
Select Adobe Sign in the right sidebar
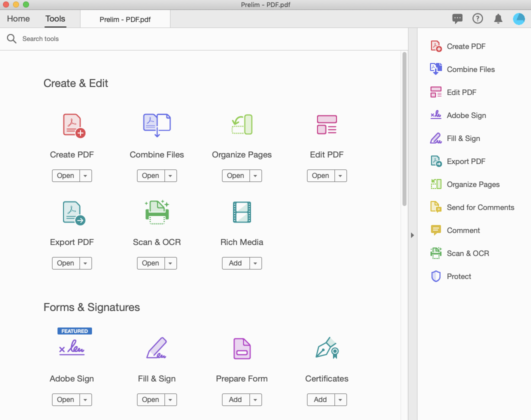click(x=458, y=115)
